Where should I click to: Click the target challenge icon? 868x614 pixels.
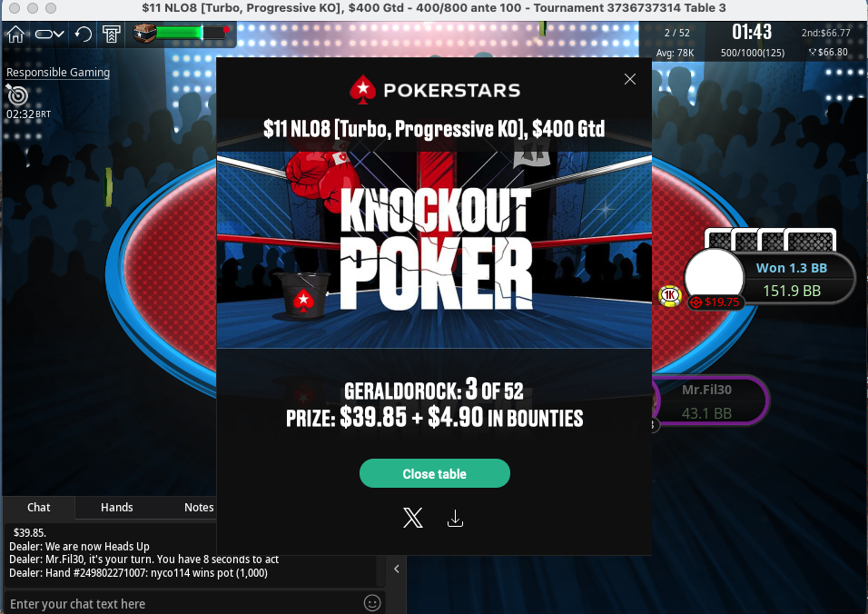pyautogui.click(x=17, y=94)
